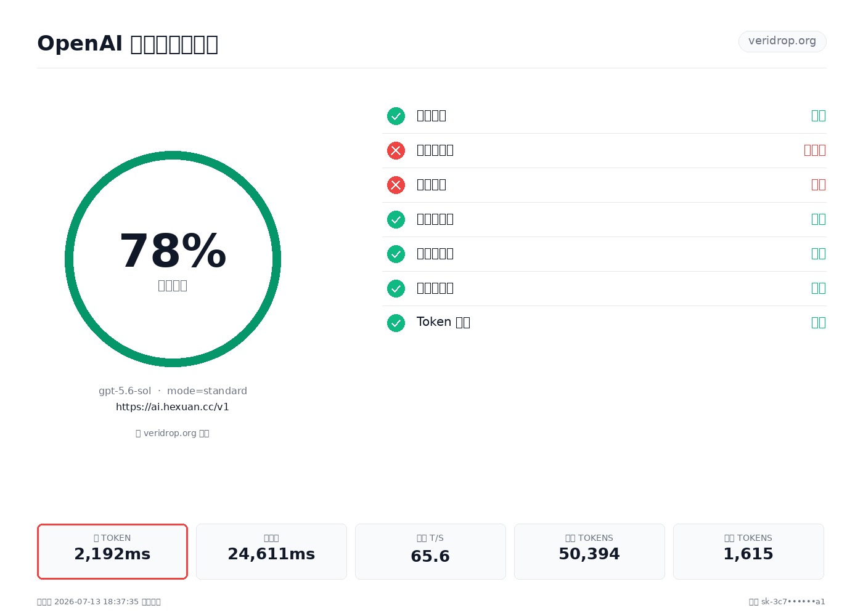This screenshot has height=616, width=863.
Task: Click the red cross icon in the third result row
Action: pyautogui.click(x=396, y=185)
